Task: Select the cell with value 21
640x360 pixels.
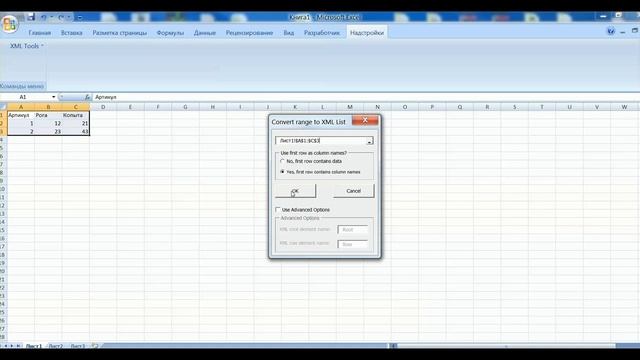Action: 76,123
